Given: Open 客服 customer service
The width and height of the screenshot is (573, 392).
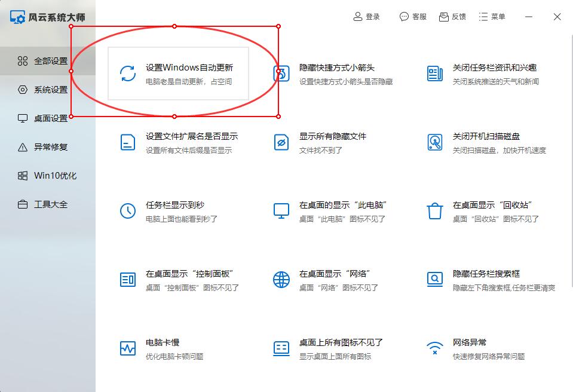Looking at the screenshot, I should click(x=413, y=17).
